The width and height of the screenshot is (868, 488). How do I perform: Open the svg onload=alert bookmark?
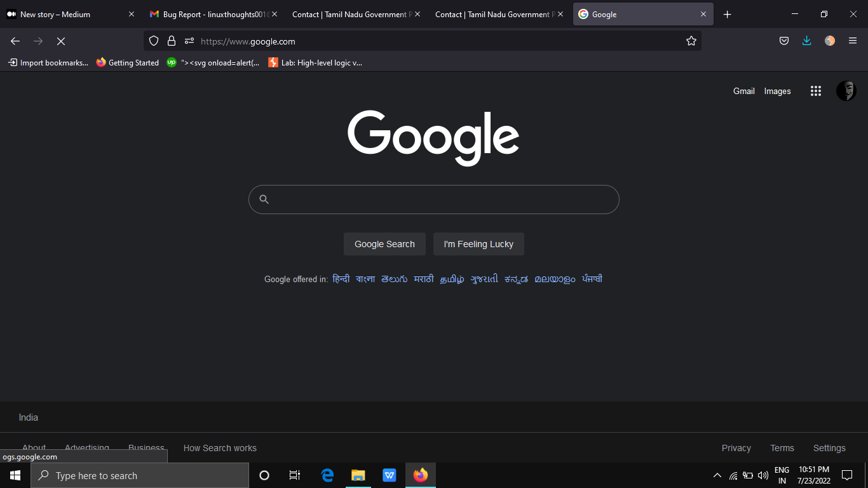tap(214, 62)
